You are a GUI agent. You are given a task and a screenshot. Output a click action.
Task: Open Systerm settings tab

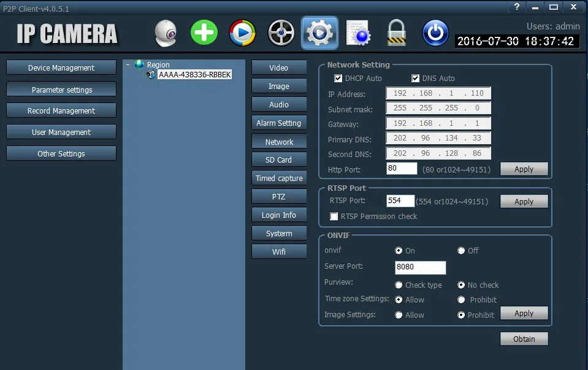278,233
